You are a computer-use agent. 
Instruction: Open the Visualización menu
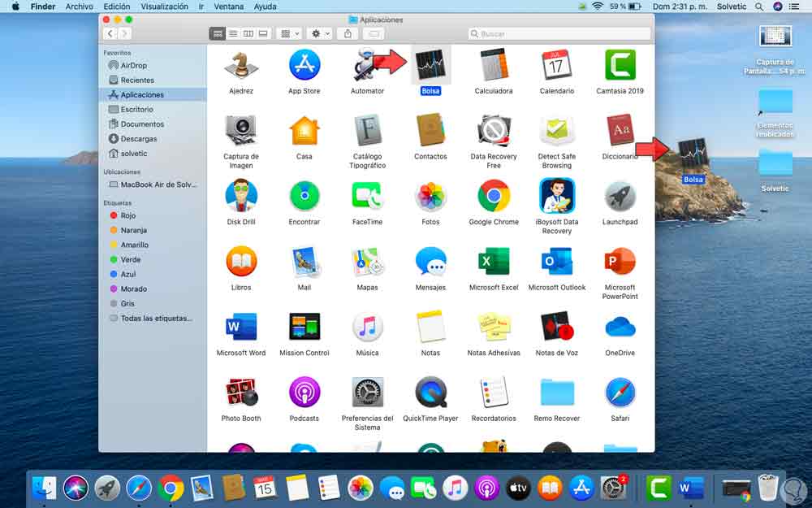164,7
